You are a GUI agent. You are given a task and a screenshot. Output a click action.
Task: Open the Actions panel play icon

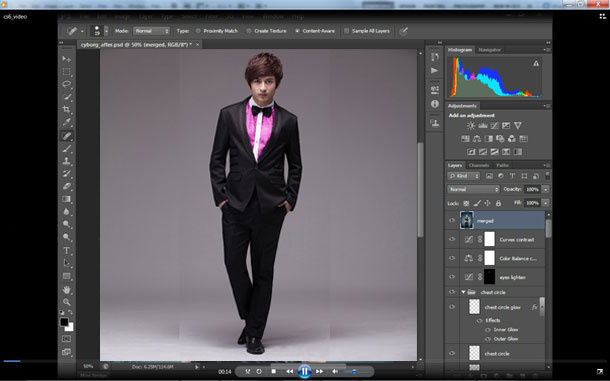pos(435,70)
